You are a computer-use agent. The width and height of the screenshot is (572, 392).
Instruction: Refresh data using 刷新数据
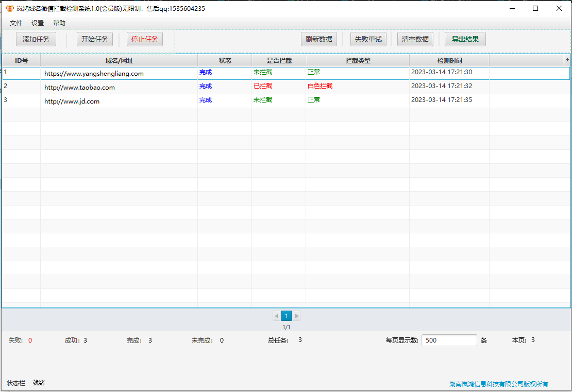click(319, 39)
